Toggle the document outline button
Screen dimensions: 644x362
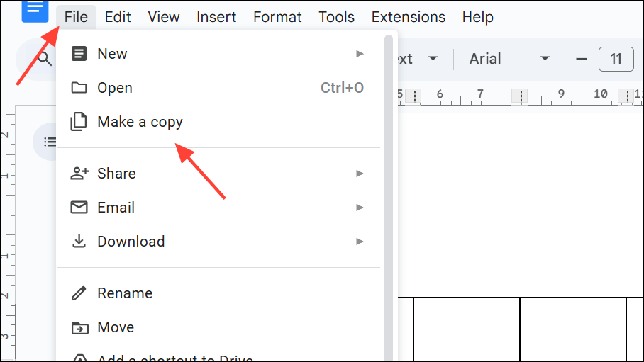pos(49,142)
